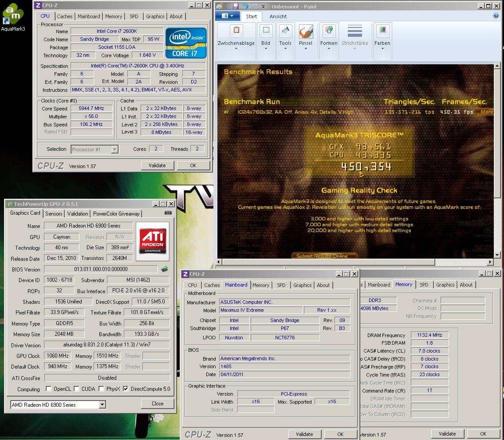Click the Paint horizontal scrollbar thumb

pyautogui.click(x=328, y=262)
